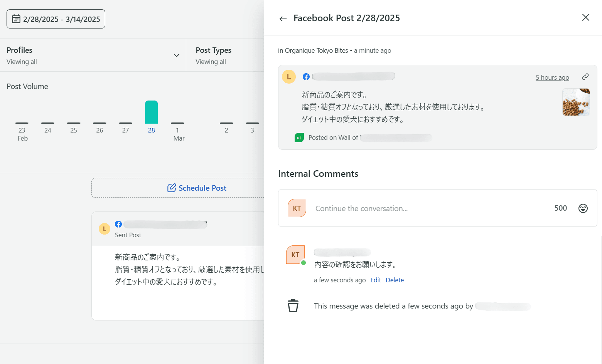Open the Sent Post card in the list
Screen dimensions: 602x364
click(177, 270)
